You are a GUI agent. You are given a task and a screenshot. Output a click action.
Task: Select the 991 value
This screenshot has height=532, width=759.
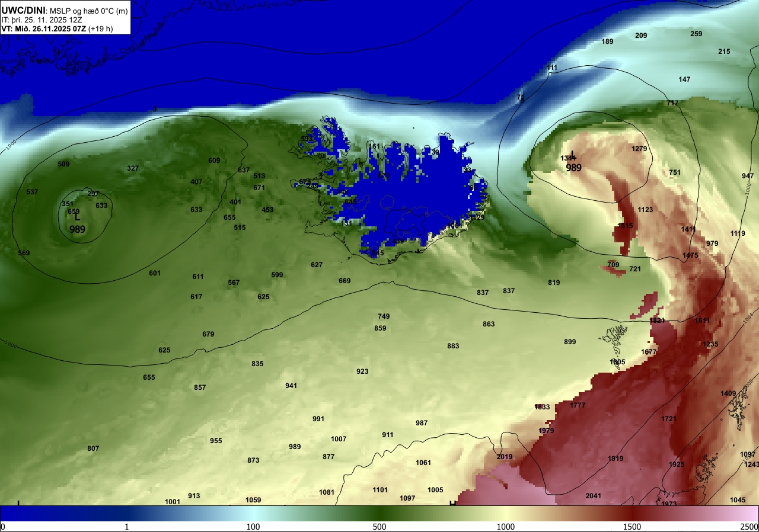[x=318, y=419]
